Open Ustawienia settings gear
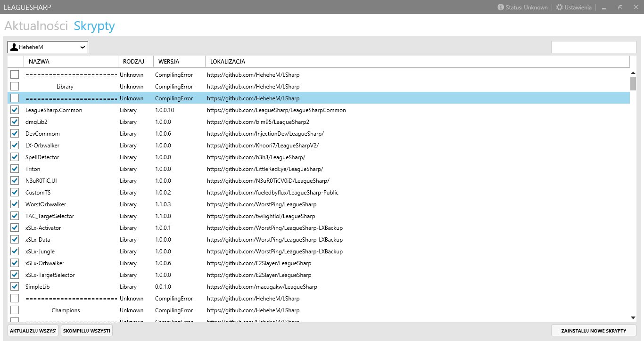The image size is (644, 341). [560, 7]
